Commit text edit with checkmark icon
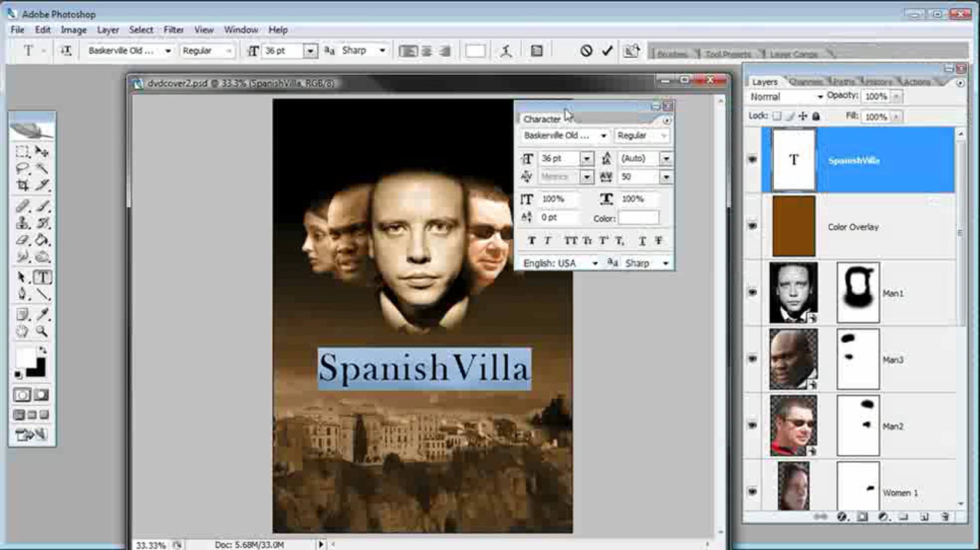Screen dimensions: 980x550 coord(607,51)
